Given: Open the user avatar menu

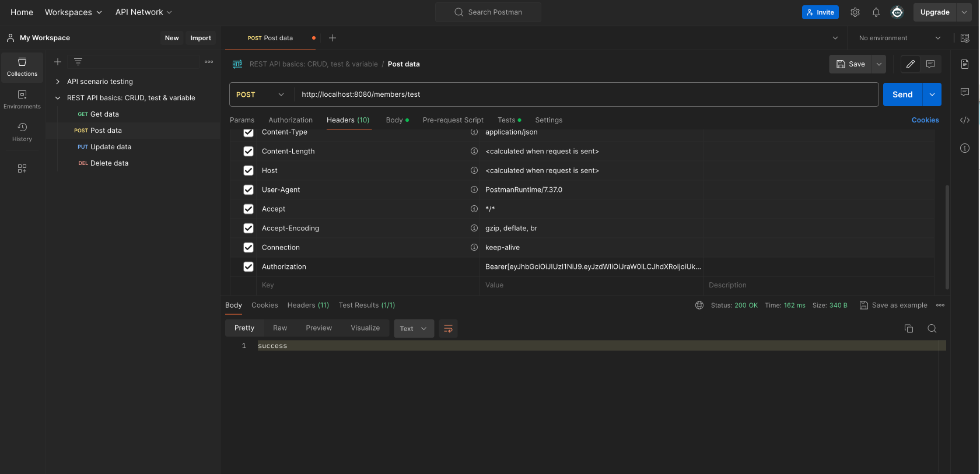Looking at the screenshot, I should (x=897, y=12).
